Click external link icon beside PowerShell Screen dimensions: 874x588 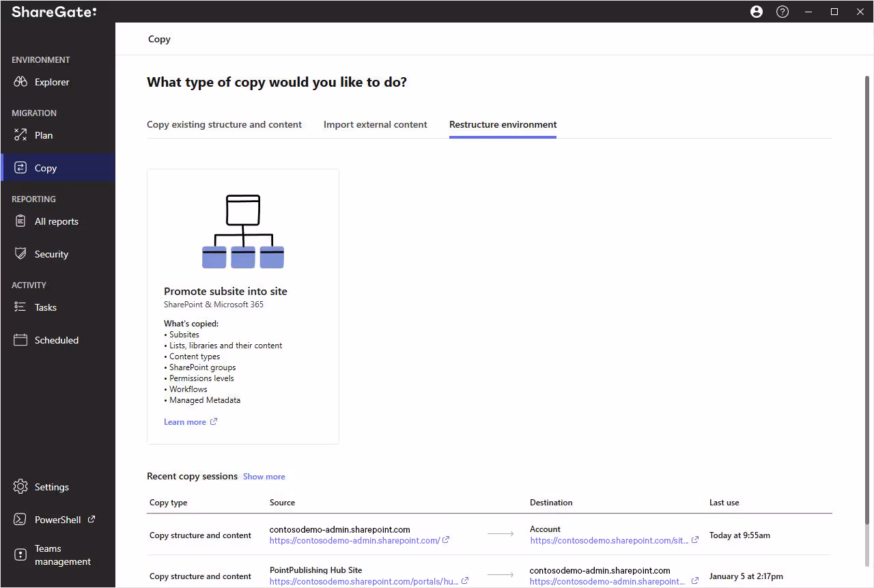(x=91, y=519)
